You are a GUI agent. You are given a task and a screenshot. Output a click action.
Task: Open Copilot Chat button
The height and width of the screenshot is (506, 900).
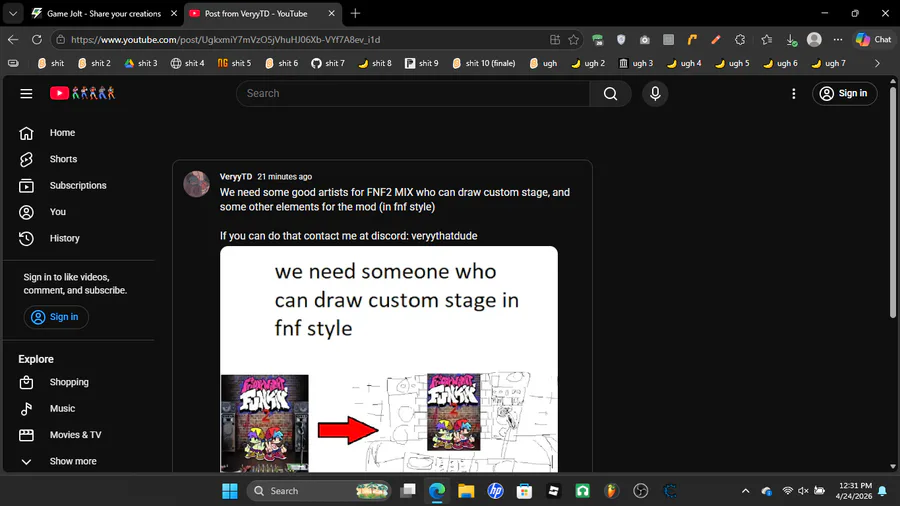coord(874,40)
